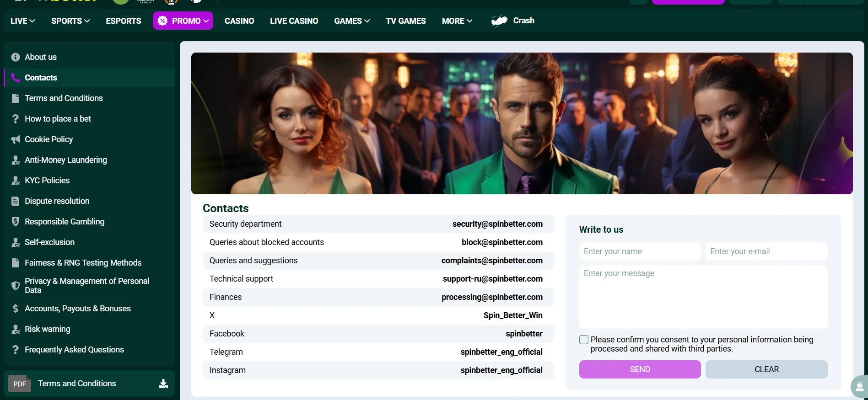Open the LIVE CASINO section

tap(294, 21)
